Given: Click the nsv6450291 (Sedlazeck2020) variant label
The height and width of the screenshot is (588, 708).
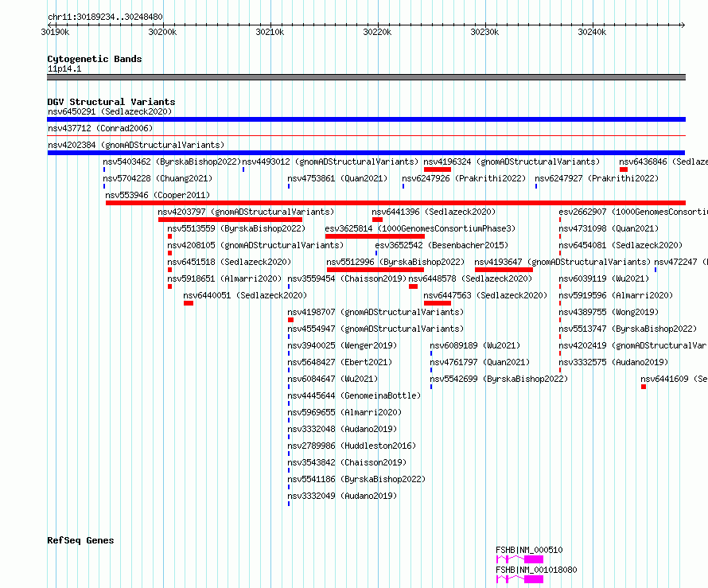Looking at the screenshot, I should pyautogui.click(x=110, y=111).
